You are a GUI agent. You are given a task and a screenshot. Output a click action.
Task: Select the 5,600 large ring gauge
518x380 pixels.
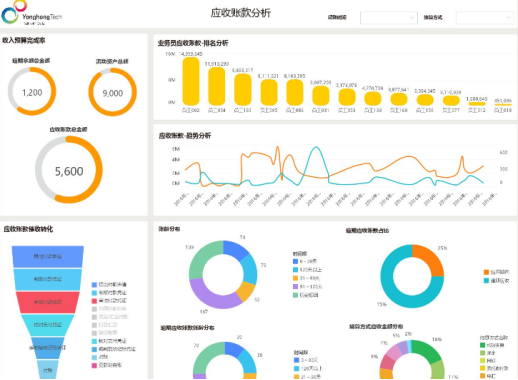pyautogui.click(x=69, y=170)
